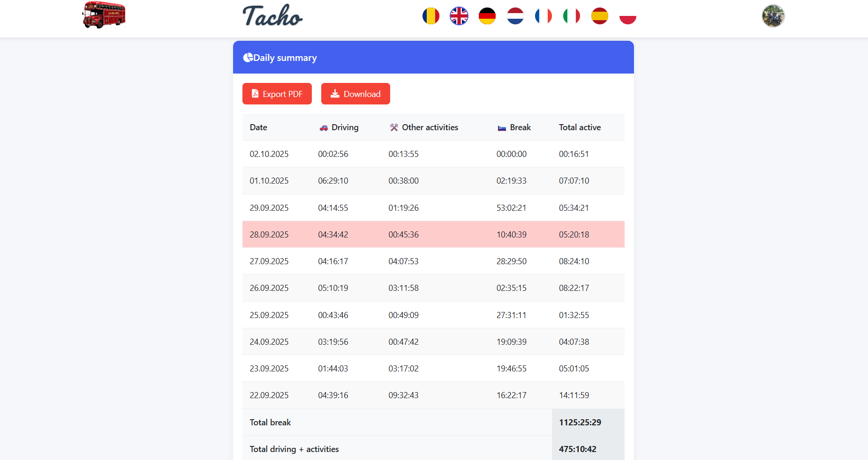Open the user profile avatar
This screenshot has height=460, width=868.
click(773, 16)
